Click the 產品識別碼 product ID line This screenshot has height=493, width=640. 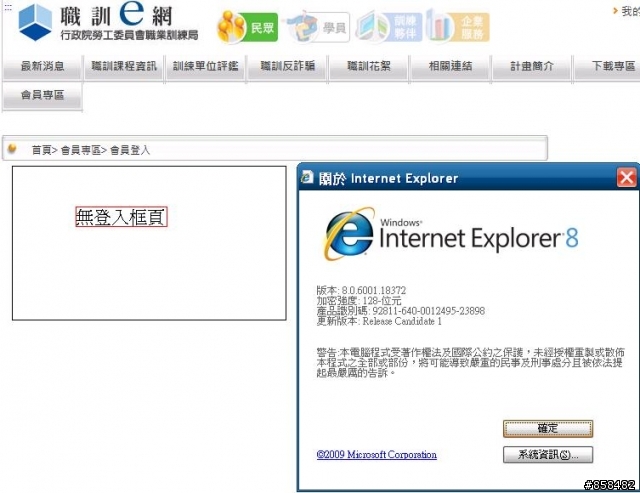click(x=400, y=311)
